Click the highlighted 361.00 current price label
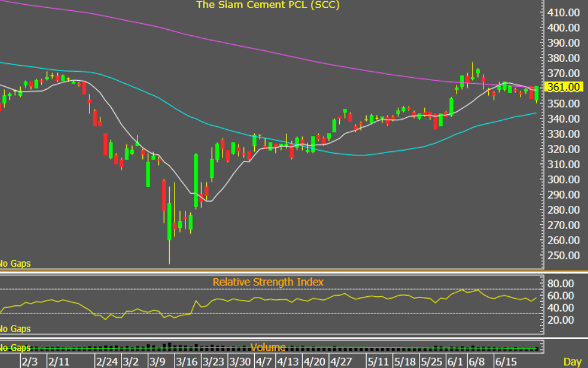588x368 pixels. (x=564, y=87)
